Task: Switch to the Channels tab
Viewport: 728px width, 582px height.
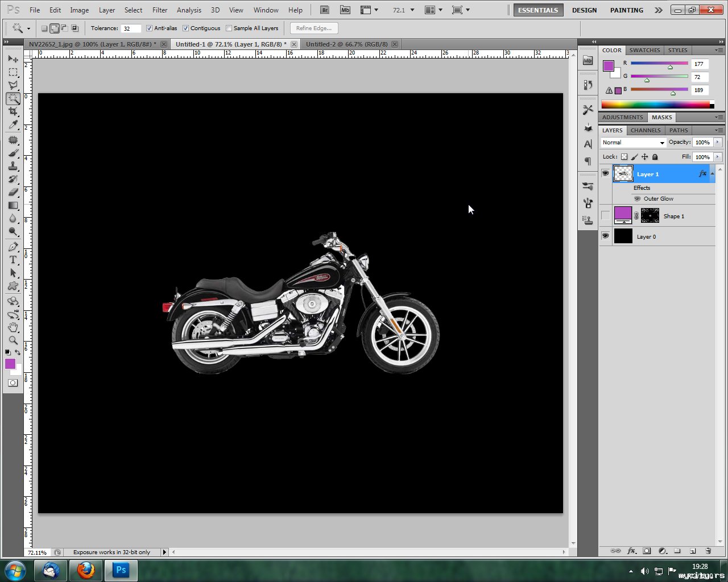Action: (x=646, y=130)
